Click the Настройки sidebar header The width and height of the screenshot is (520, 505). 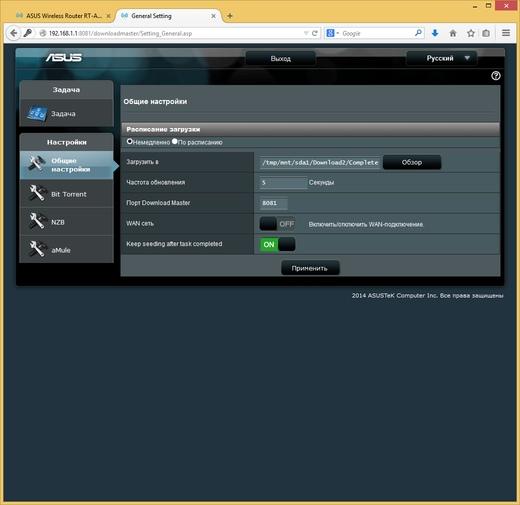coord(67,142)
